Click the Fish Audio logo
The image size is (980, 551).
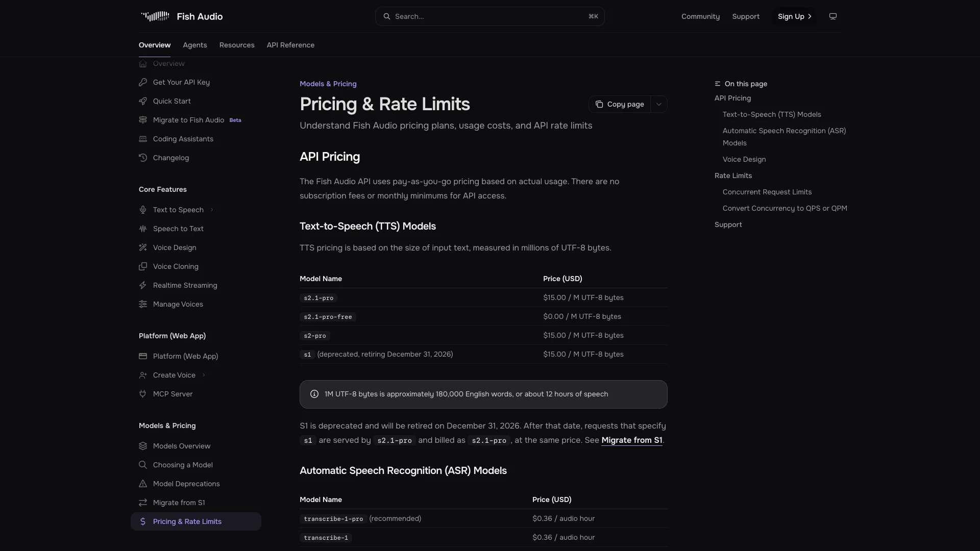click(x=181, y=16)
